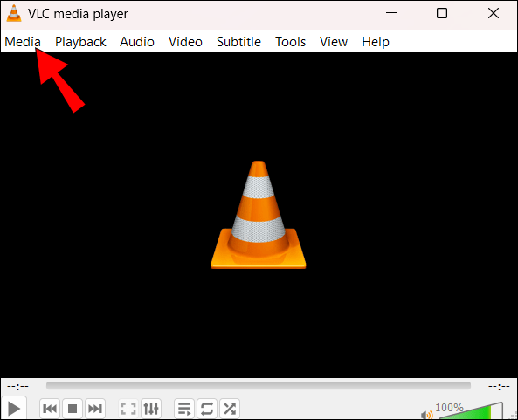Open the Audio menu

pos(137,42)
